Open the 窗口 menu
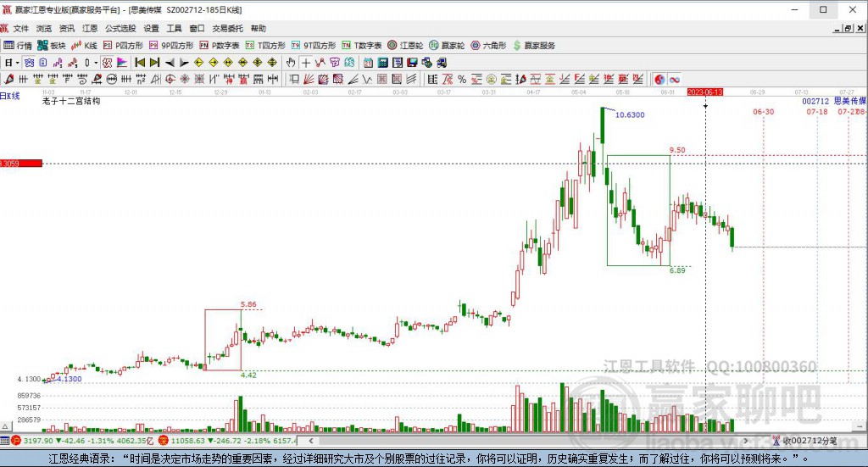The width and height of the screenshot is (868, 467). coord(197,28)
